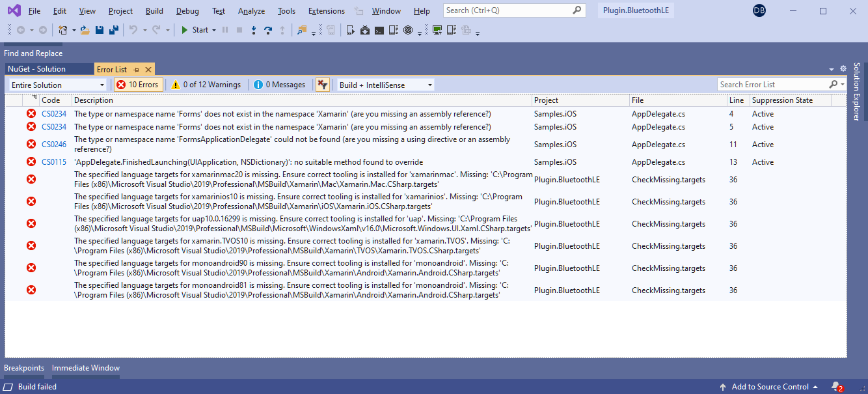
Task: Click in the Search Error List field
Action: pyautogui.click(x=772, y=85)
